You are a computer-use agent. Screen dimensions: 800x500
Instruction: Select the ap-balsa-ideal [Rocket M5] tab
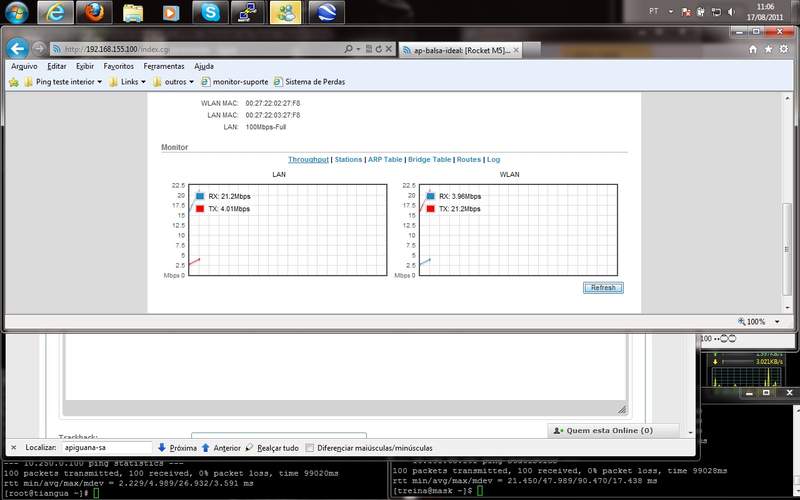point(461,50)
